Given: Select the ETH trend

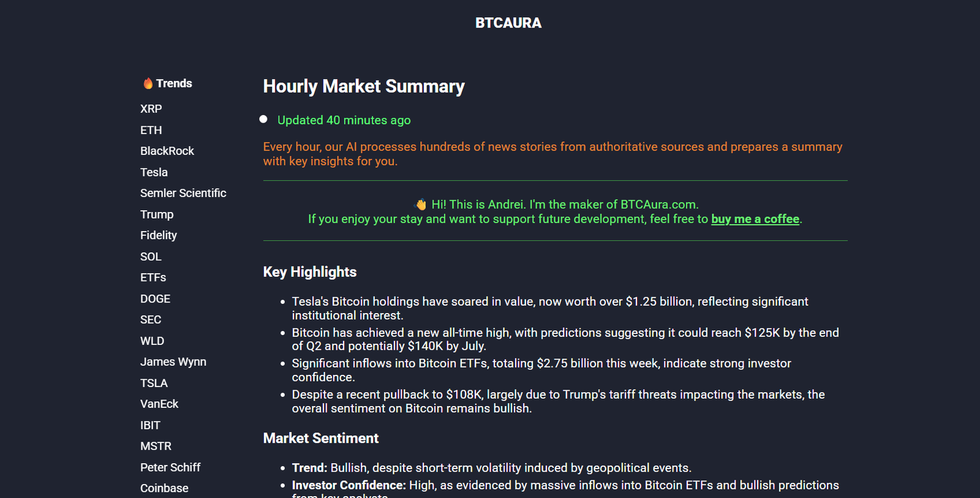Looking at the screenshot, I should 151,130.
